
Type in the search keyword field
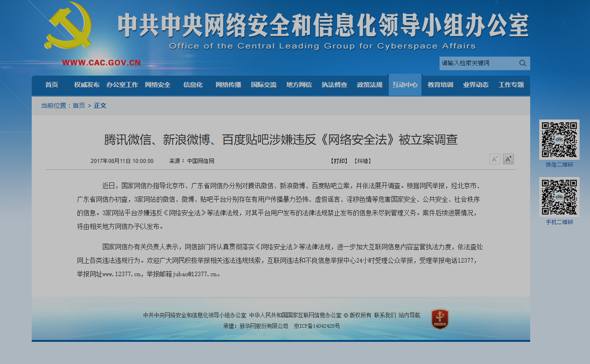point(478,63)
